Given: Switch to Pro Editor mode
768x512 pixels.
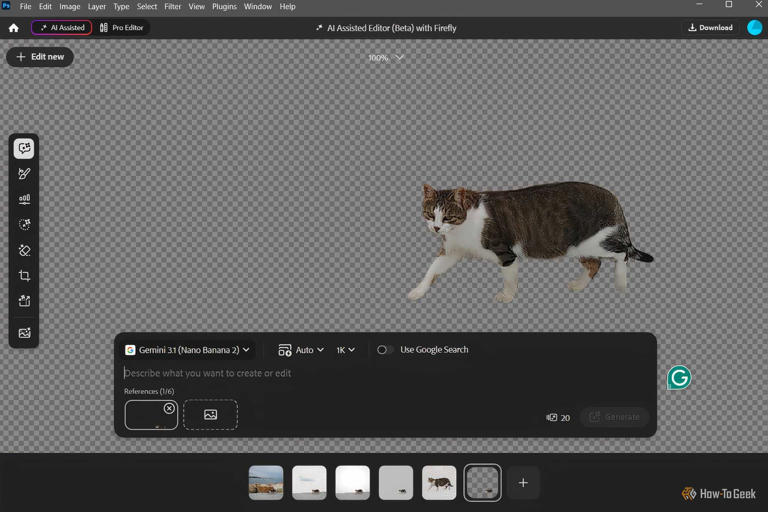Looking at the screenshot, I should pos(121,27).
